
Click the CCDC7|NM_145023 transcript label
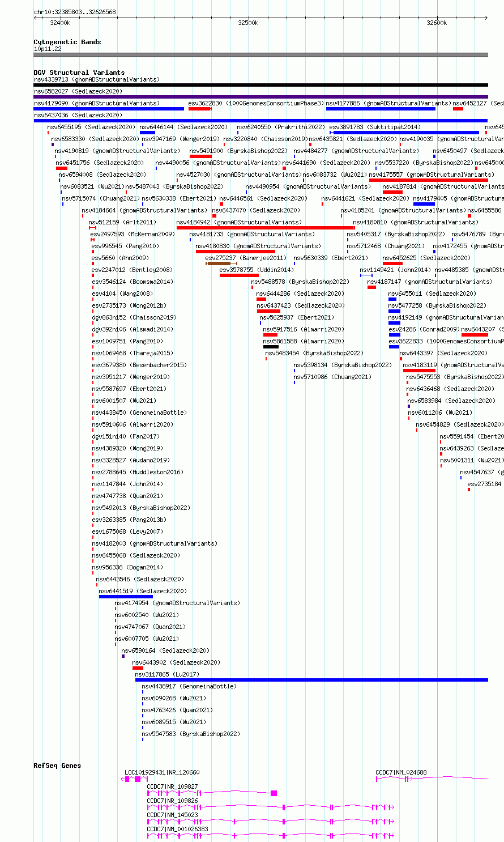pos(173,815)
